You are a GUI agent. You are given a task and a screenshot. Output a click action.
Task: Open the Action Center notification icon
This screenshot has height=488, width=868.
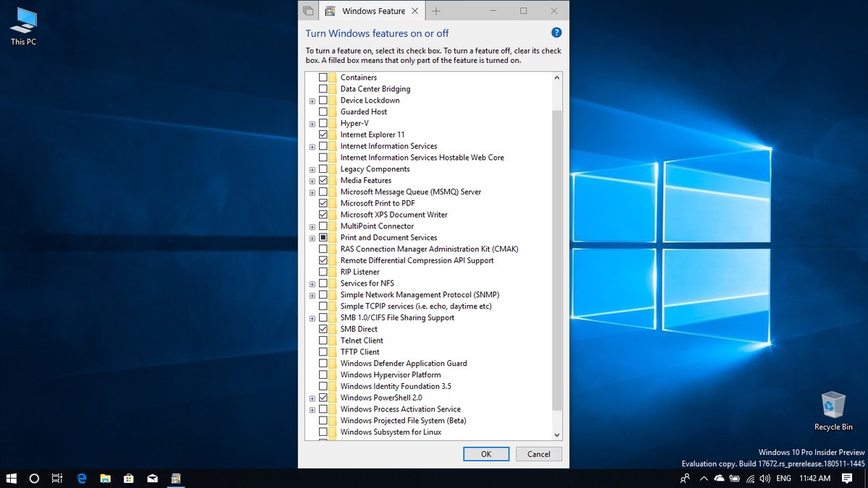[846, 479]
